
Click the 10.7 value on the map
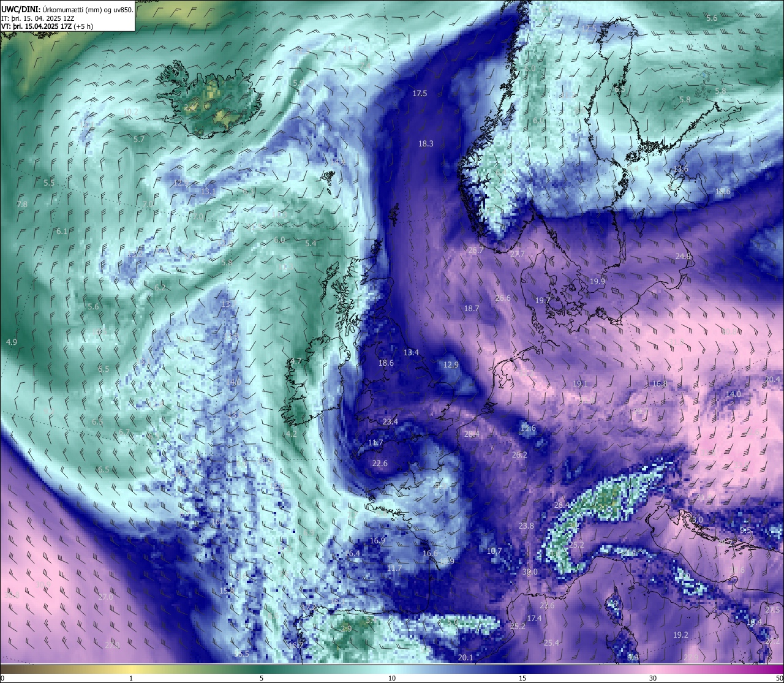[494, 551]
